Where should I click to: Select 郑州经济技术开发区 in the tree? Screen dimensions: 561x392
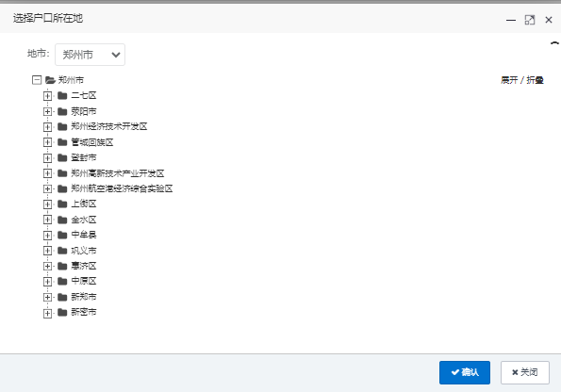click(109, 126)
